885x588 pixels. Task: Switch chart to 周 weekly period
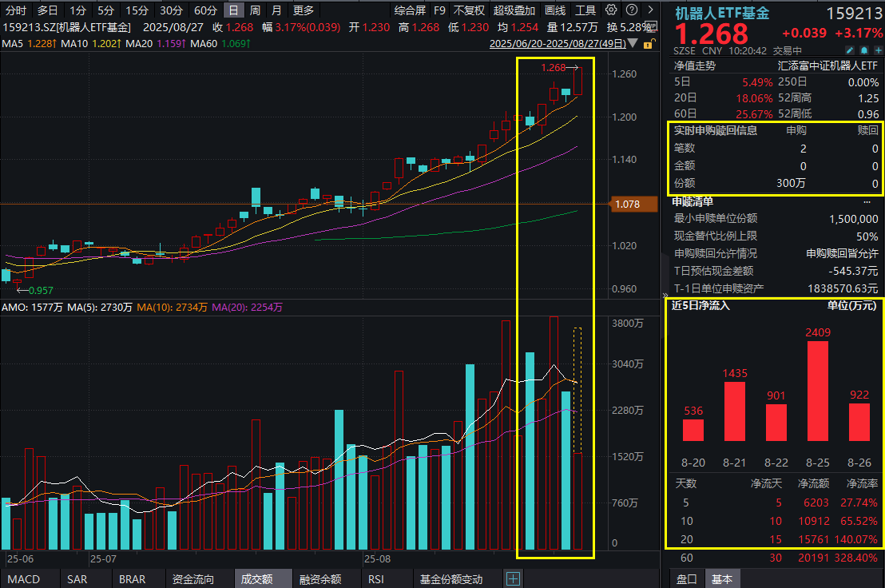(x=254, y=10)
